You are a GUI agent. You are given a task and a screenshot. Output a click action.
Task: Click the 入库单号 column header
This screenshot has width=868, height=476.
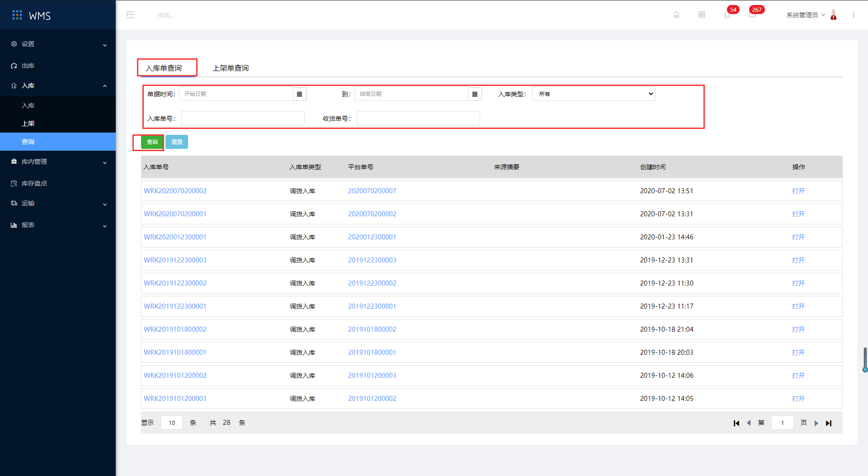(x=156, y=167)
